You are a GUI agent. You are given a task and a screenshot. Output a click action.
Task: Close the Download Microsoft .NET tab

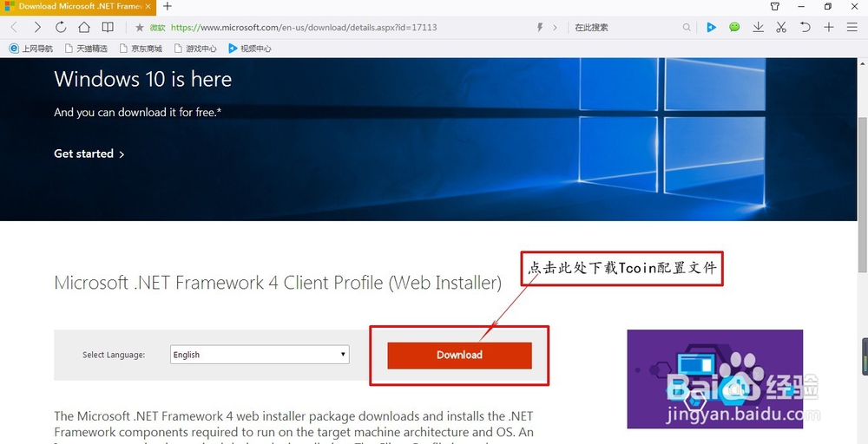click(148, 7)
